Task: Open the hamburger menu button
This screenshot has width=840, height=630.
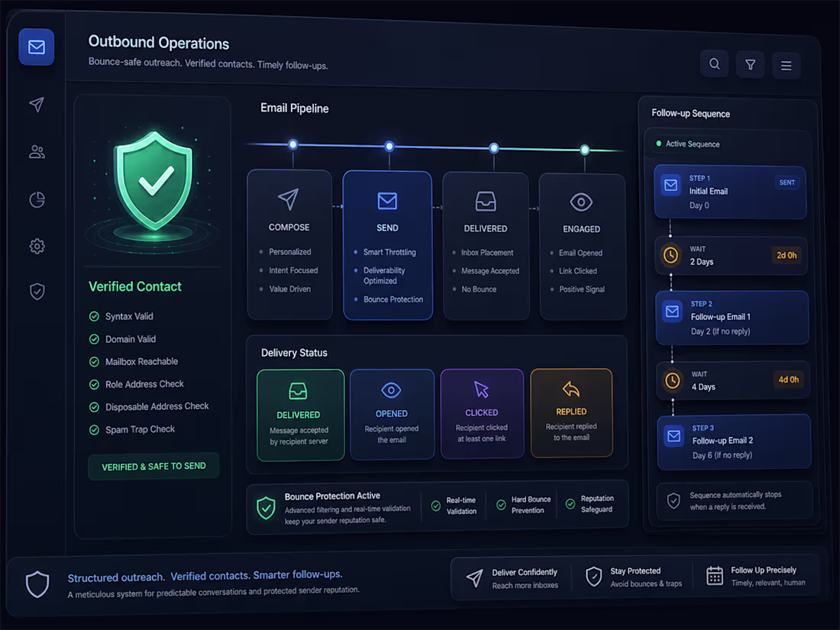Action: (x=786, y=66)
